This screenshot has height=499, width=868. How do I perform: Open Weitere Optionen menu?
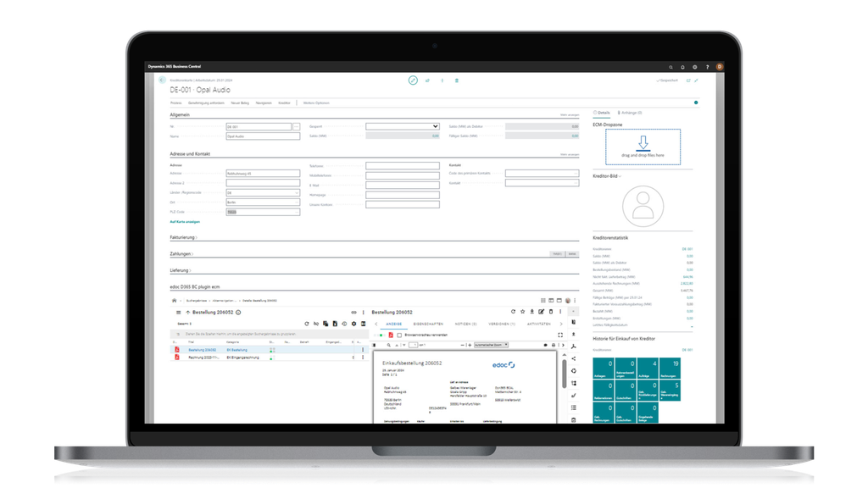tap(316, 103)
